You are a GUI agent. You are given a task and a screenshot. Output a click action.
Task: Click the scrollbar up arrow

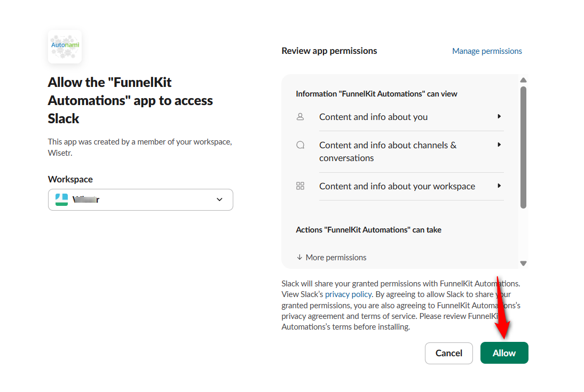[x=523, y=79]
